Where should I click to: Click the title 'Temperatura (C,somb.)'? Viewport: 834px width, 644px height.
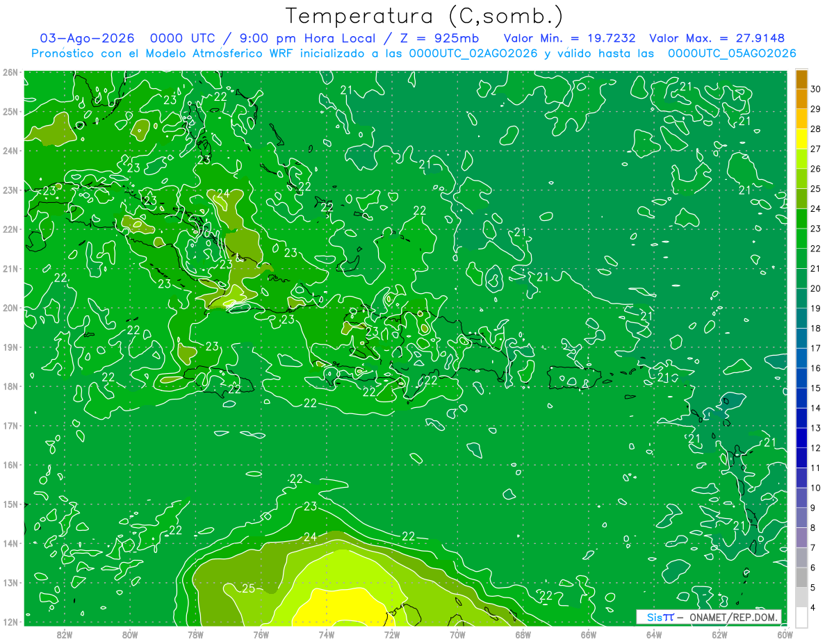coord(425,16)
